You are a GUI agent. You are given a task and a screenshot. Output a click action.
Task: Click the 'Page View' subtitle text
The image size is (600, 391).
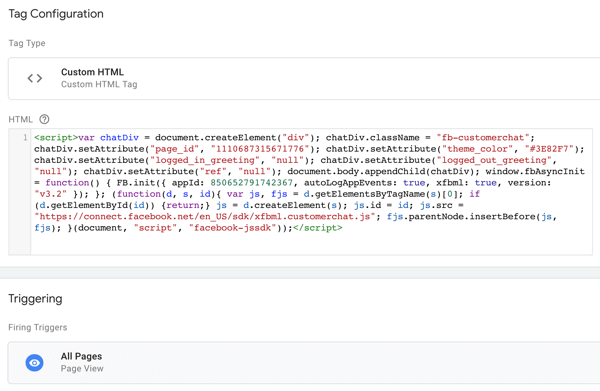click(x=82, y=368)
